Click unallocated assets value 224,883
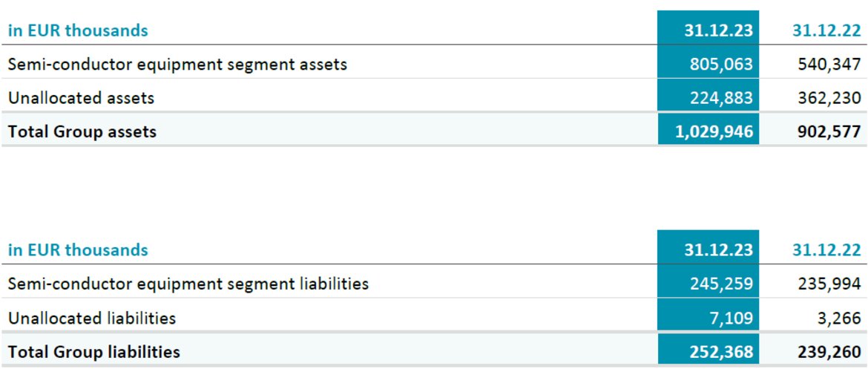868x369 pixels. [721, 98]
